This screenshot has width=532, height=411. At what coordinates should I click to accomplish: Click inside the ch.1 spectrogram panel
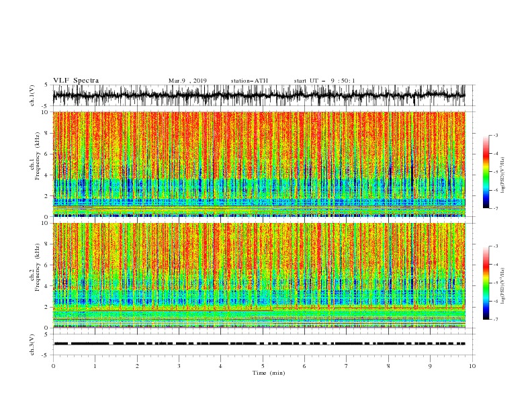259,164
